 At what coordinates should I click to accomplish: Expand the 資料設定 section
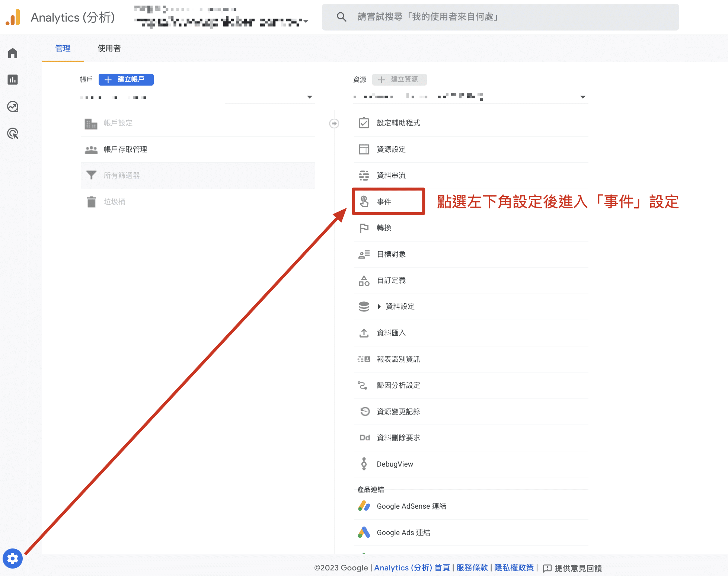(379, 306)
